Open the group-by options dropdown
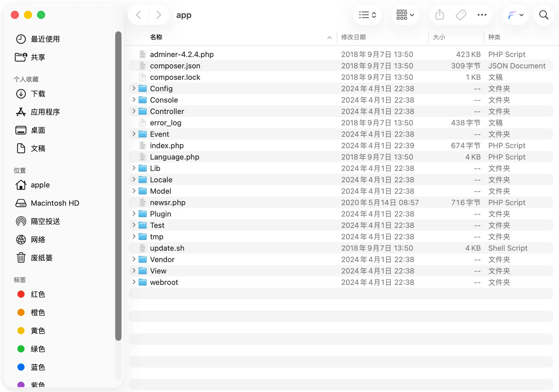 point(405,15)
